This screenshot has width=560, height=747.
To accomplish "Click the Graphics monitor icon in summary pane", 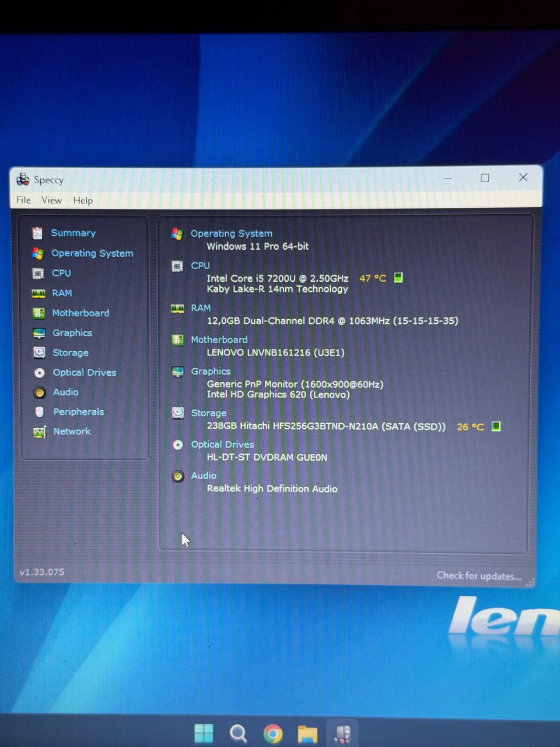I will [x=178, y=372].
